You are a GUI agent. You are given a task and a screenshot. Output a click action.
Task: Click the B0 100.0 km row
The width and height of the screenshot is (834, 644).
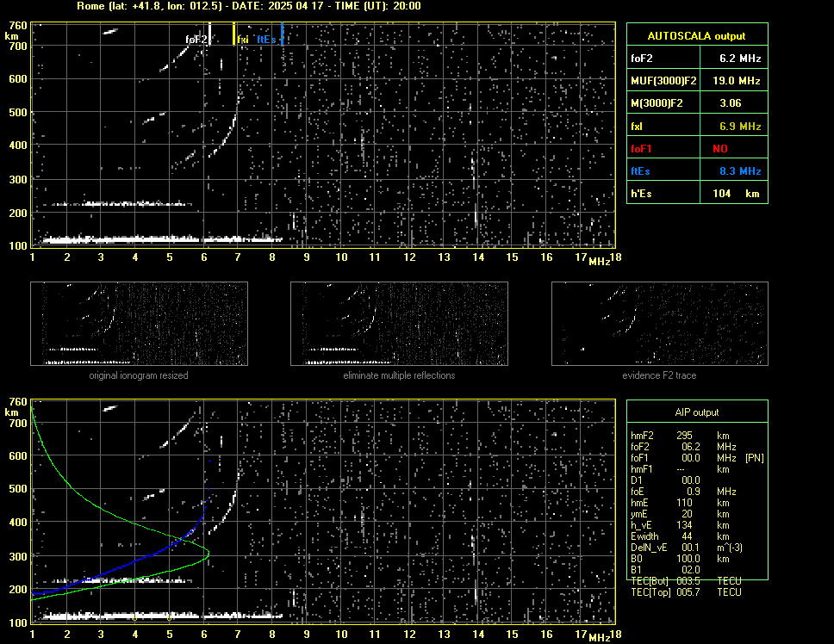coord(680,559)
